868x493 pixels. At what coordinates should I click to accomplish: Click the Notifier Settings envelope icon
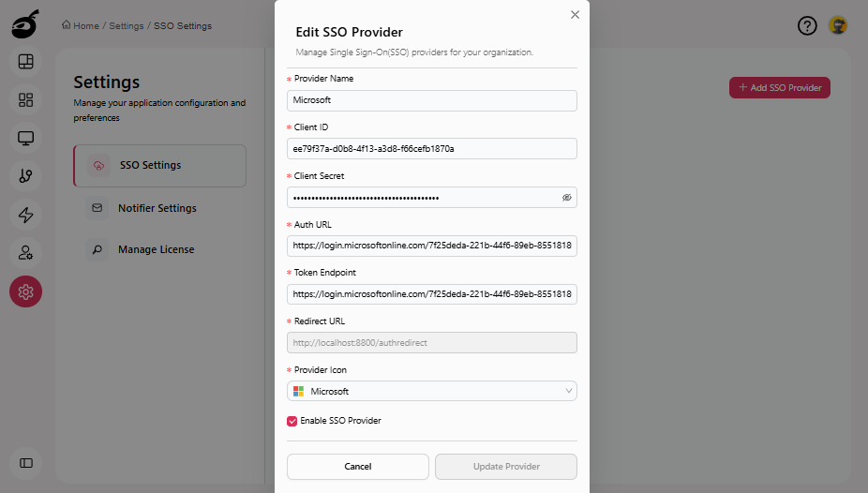97,208
